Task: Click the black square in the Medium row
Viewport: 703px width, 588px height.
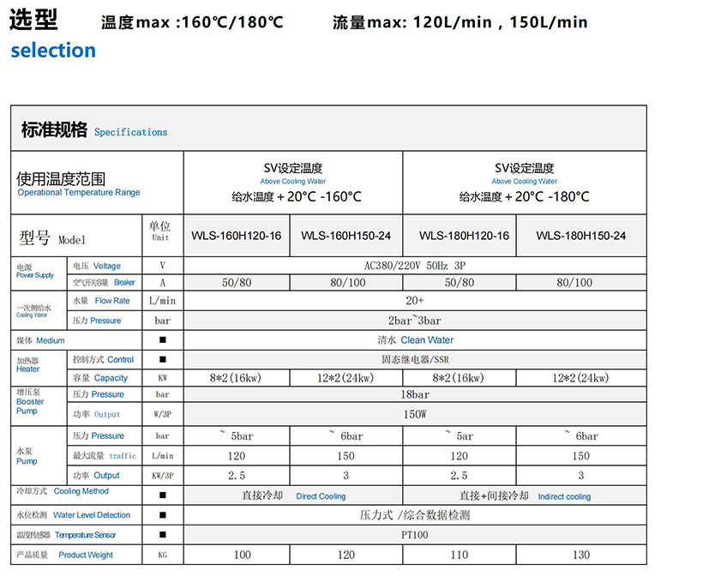Action: click(x=162, y=340)
